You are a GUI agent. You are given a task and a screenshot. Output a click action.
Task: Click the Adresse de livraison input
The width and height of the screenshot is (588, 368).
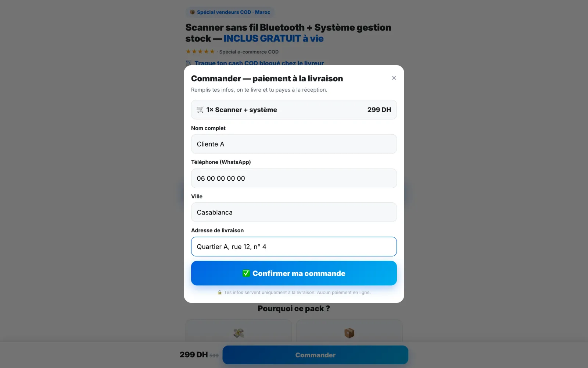click(294, 247)
